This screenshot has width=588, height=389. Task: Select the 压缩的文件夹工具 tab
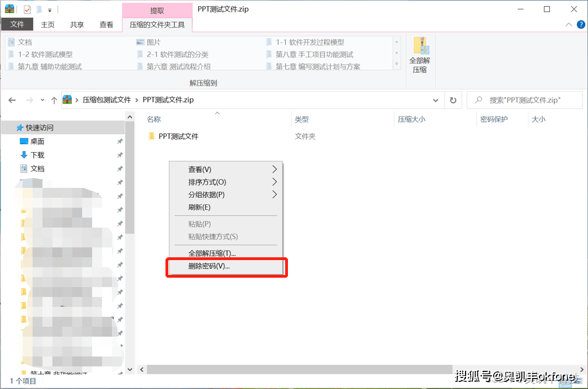click(157, 25)
